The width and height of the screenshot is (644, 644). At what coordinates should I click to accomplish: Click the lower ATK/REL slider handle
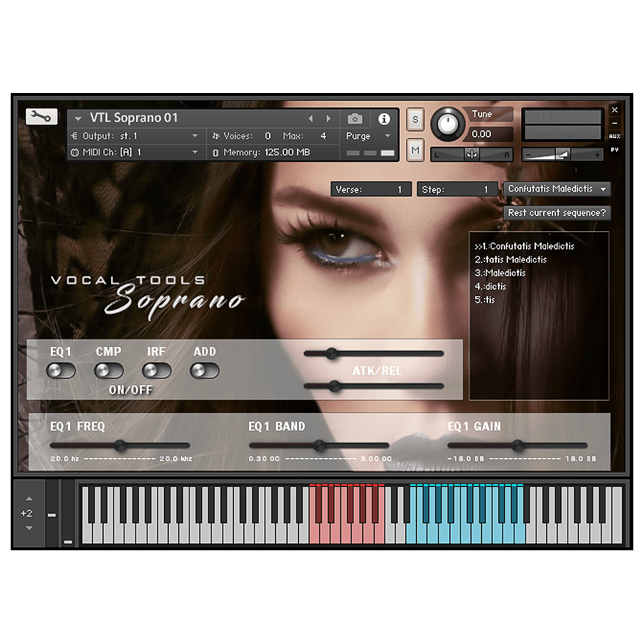point(335,386)
